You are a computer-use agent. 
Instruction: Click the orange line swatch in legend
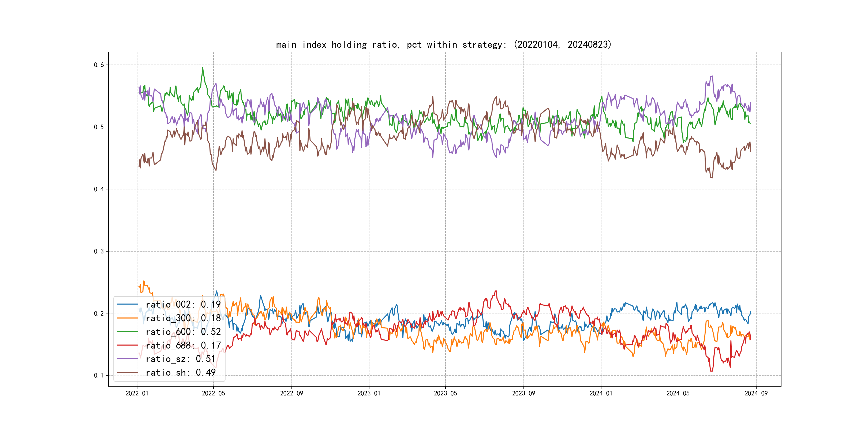pos(127,318)
